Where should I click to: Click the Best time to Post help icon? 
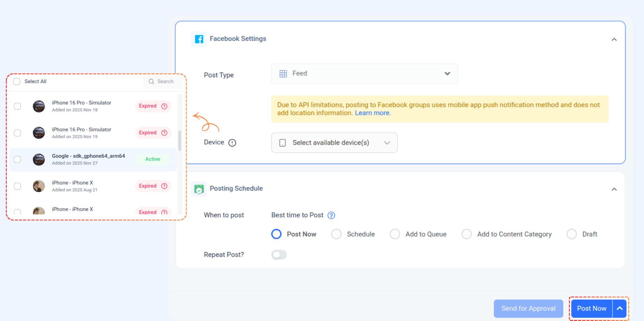[x=331, y=215]
